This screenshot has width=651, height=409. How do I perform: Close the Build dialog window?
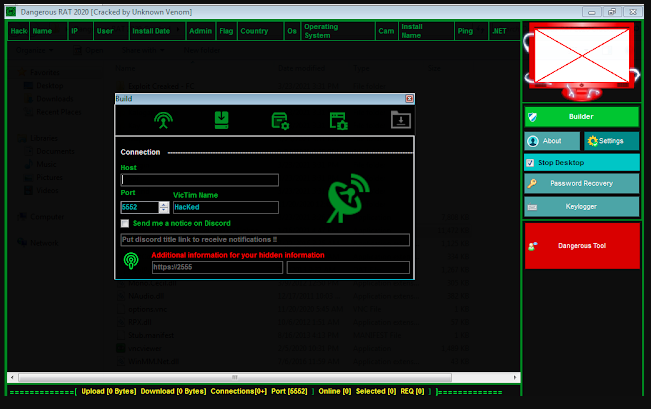[409, 99]
